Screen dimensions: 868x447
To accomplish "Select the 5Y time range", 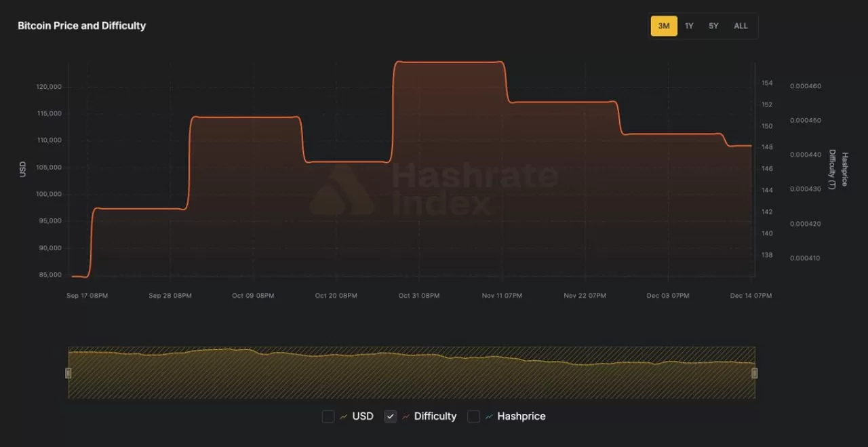I will (x=713, y=25).
